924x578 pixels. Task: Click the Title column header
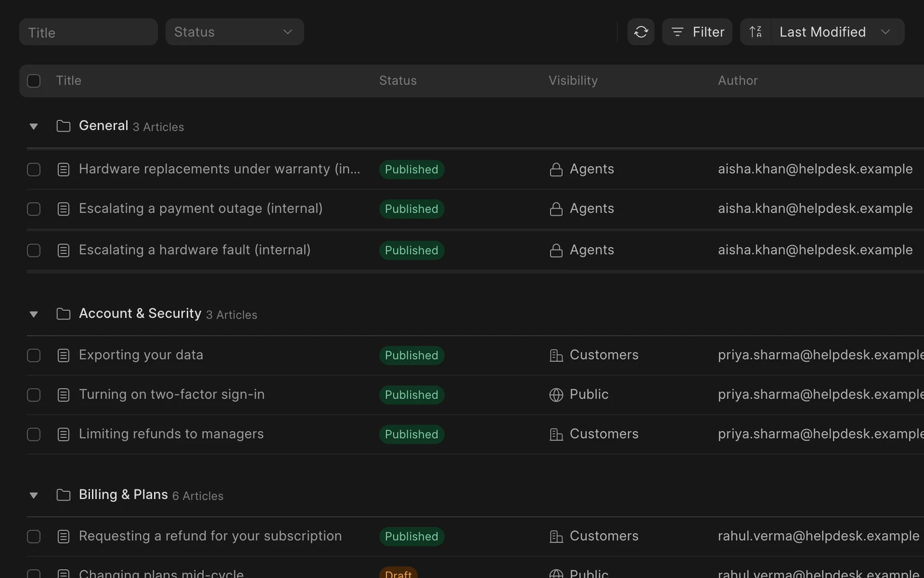[68, 81]
